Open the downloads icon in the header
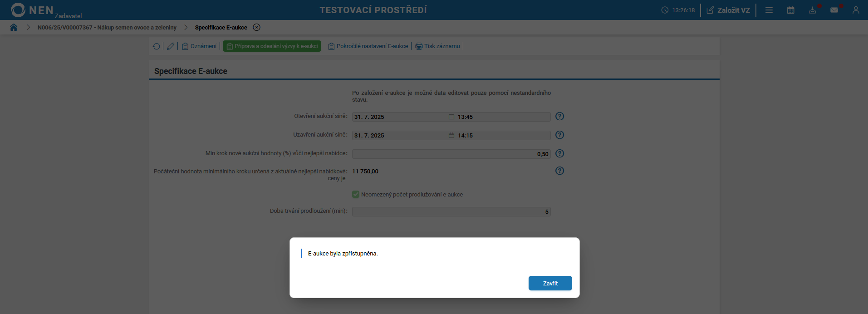This screenshot has height=314, width=868. (x=812, y=10)
